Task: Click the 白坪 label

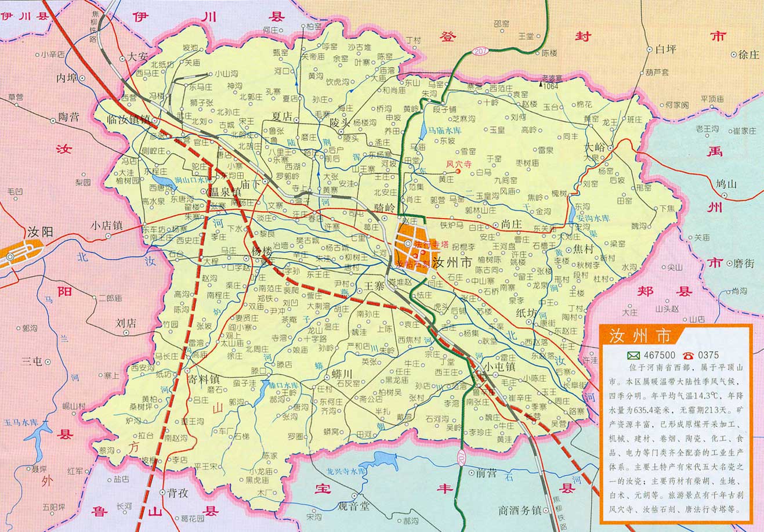Action: pyautogui.click(x=665, y=49)
